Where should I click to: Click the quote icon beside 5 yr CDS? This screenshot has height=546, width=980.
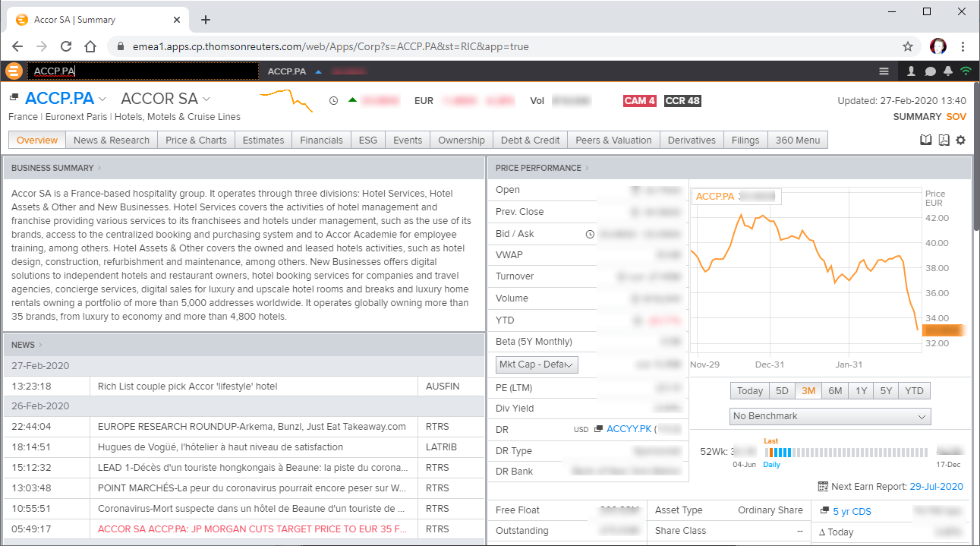[824, 511]
